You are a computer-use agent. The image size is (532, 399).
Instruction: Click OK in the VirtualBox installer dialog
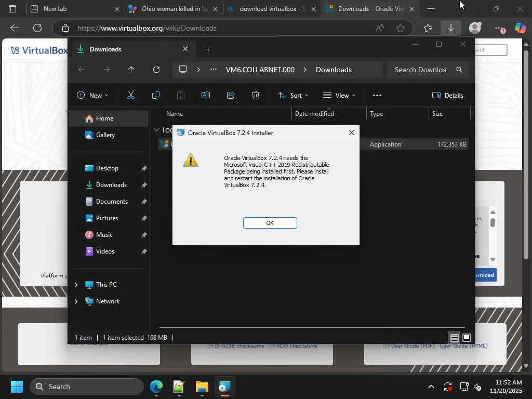270,223
